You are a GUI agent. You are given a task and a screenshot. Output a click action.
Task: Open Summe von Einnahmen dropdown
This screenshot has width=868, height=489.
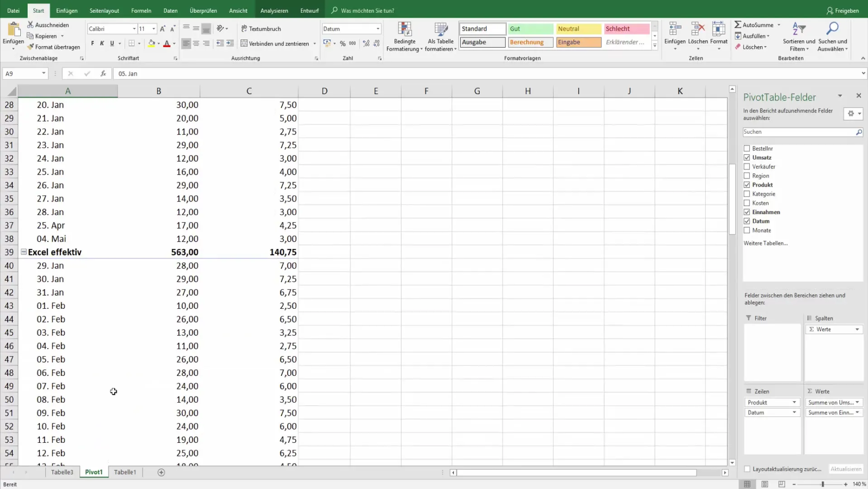pos(857,412)
